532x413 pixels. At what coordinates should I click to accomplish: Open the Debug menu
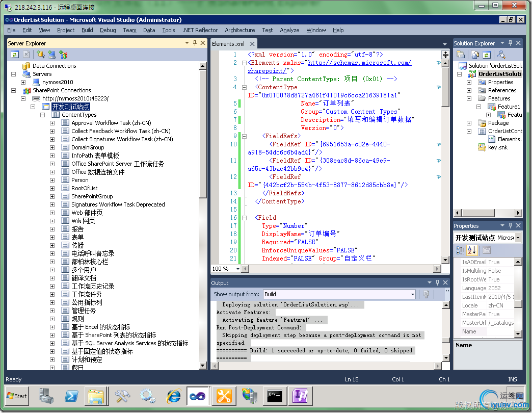point(108,30)
